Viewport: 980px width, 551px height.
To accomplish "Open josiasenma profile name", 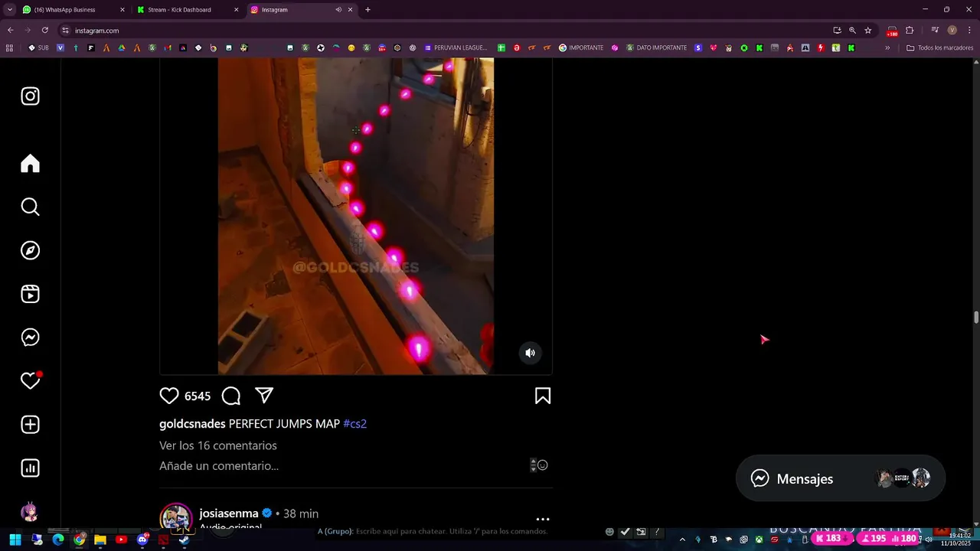I will pos(229,514).
